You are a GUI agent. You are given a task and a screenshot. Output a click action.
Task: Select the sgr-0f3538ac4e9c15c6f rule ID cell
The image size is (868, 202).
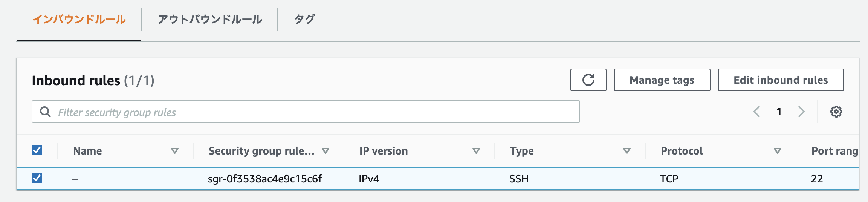click(265, 179)
